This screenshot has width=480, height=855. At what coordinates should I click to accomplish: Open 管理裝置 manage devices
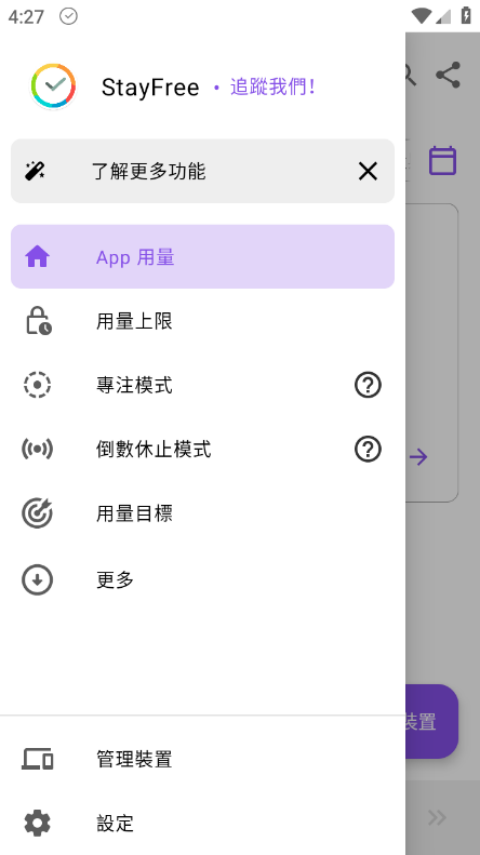[x=202, y=759]
